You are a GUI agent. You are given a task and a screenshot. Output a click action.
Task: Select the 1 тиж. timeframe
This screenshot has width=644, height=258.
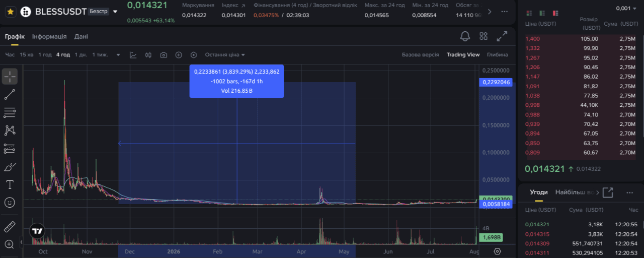click(x=100, y=55)
